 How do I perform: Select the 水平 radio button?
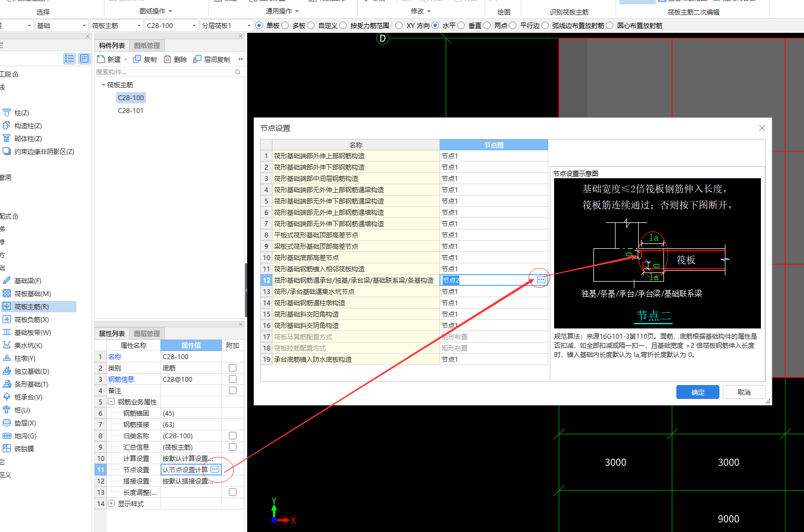point(435,25)
